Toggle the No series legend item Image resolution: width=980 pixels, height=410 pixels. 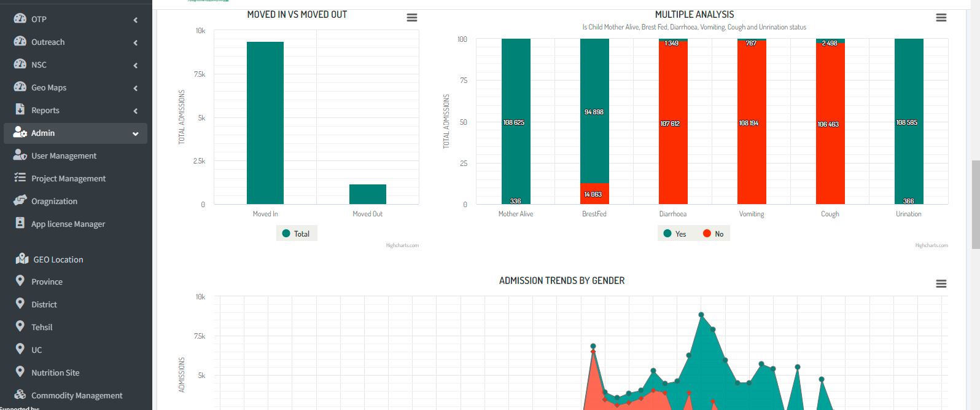[714, 234]
